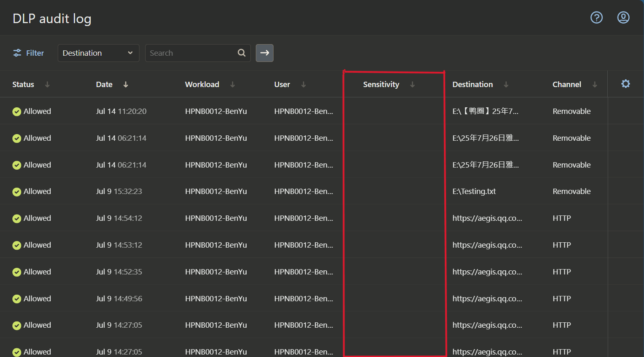
Task: Click the Sensitivity column header label
Action: [381, 85]
